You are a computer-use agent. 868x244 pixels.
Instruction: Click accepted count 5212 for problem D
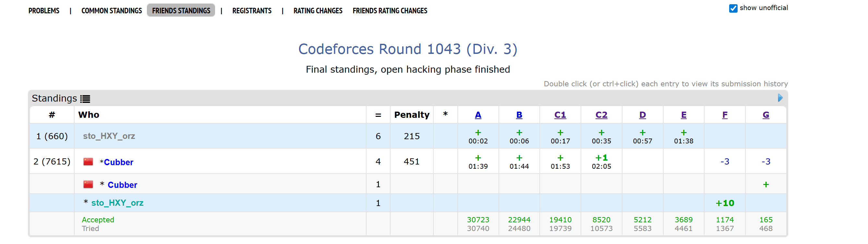coord(642,220)
